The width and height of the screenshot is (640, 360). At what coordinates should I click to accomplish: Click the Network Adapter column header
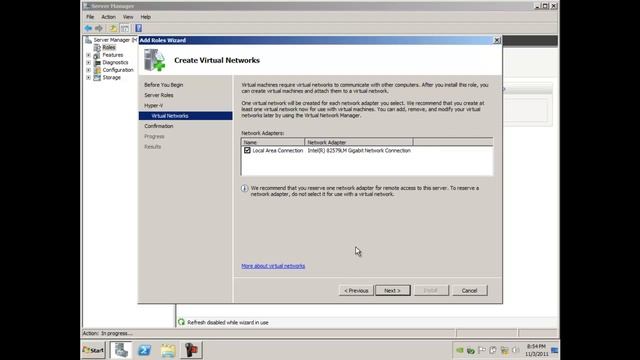[359, 142]
